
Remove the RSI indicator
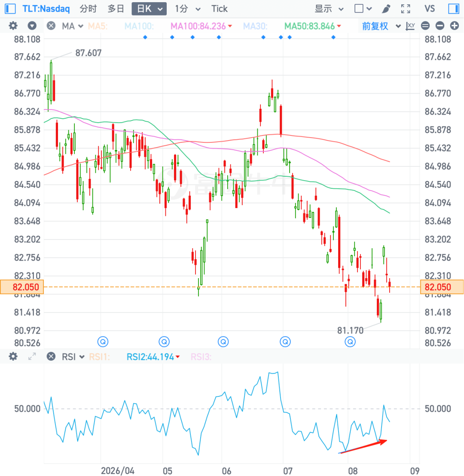(51, 356)
